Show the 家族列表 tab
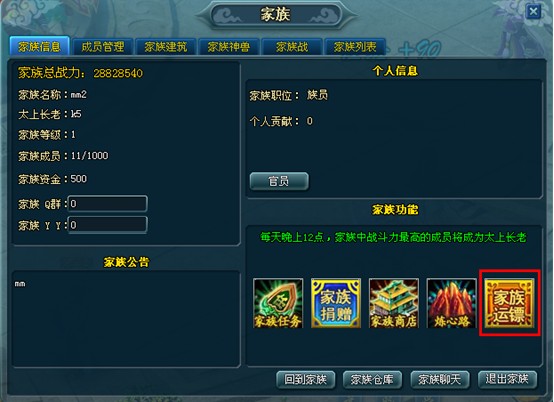This screenshot has height=402, width=554. click(x=355, y=47)
